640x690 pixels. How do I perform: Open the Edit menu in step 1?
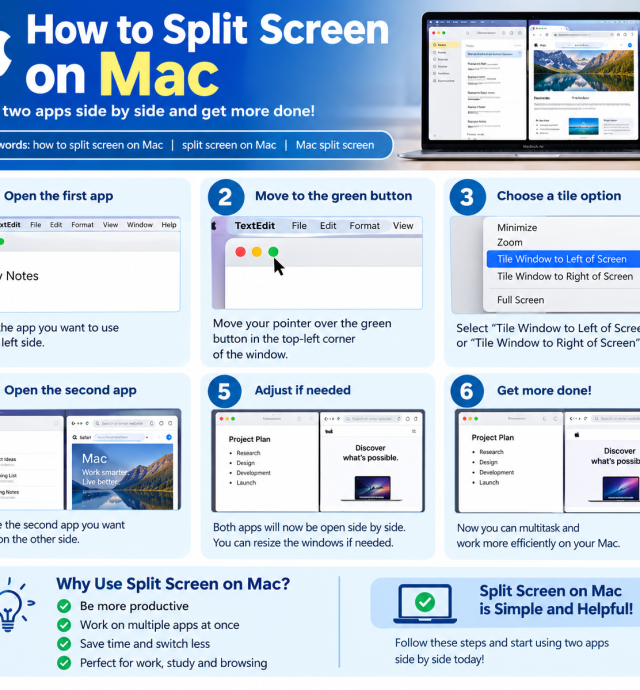[x=56, y=224]
